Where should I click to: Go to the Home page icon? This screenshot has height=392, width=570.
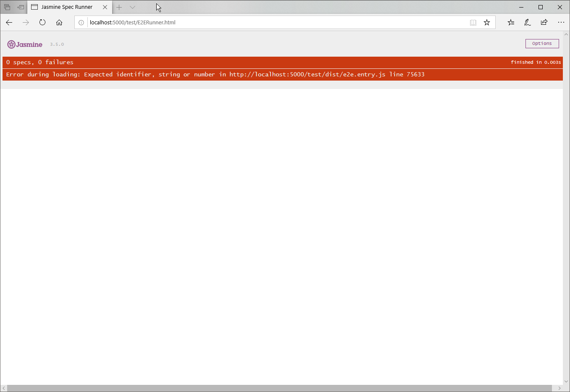tap(59, 23)
